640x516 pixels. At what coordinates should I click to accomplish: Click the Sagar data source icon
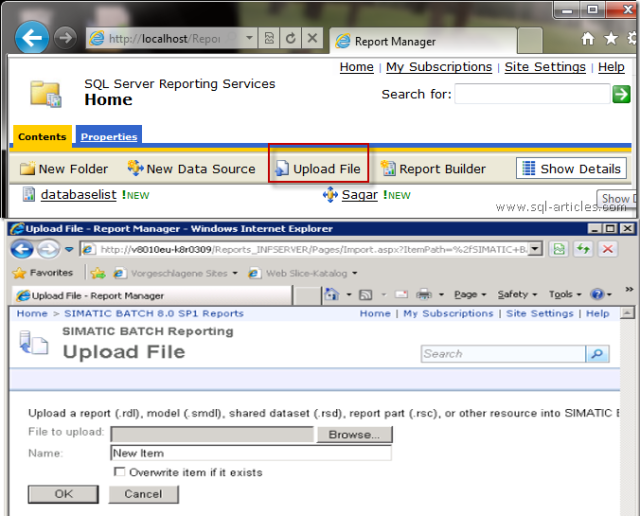coord(330,195)
